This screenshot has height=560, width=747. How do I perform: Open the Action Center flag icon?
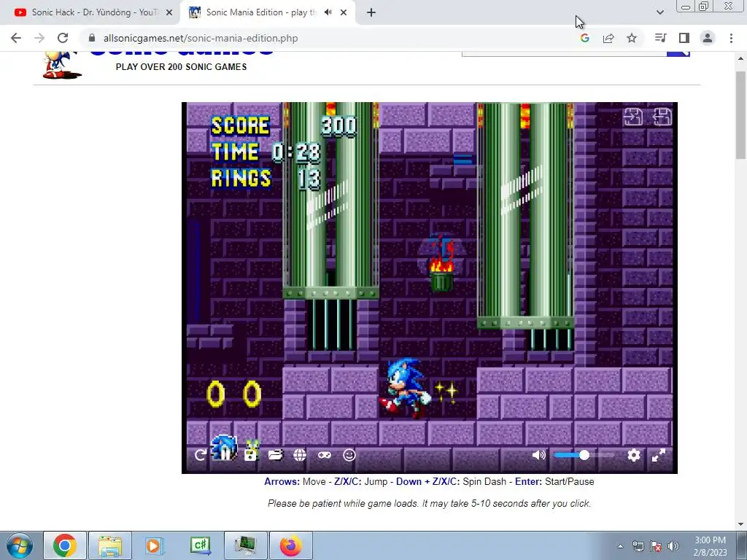656,546
